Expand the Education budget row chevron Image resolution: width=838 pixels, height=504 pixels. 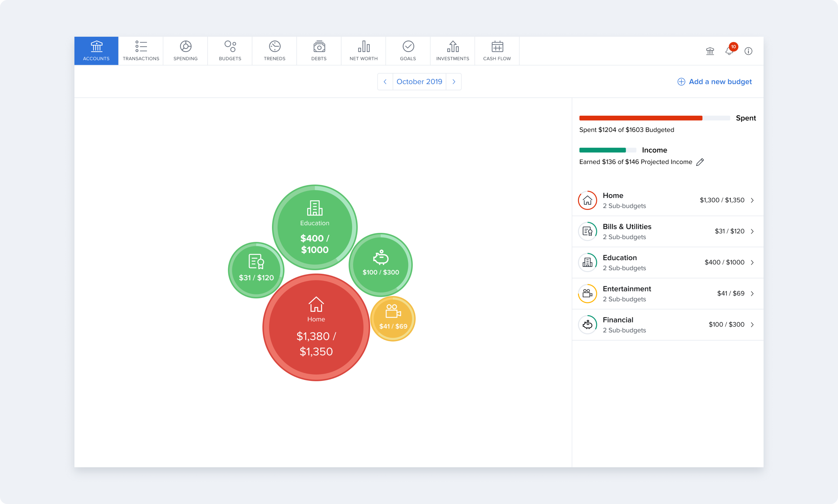click(x=752, y=263)
